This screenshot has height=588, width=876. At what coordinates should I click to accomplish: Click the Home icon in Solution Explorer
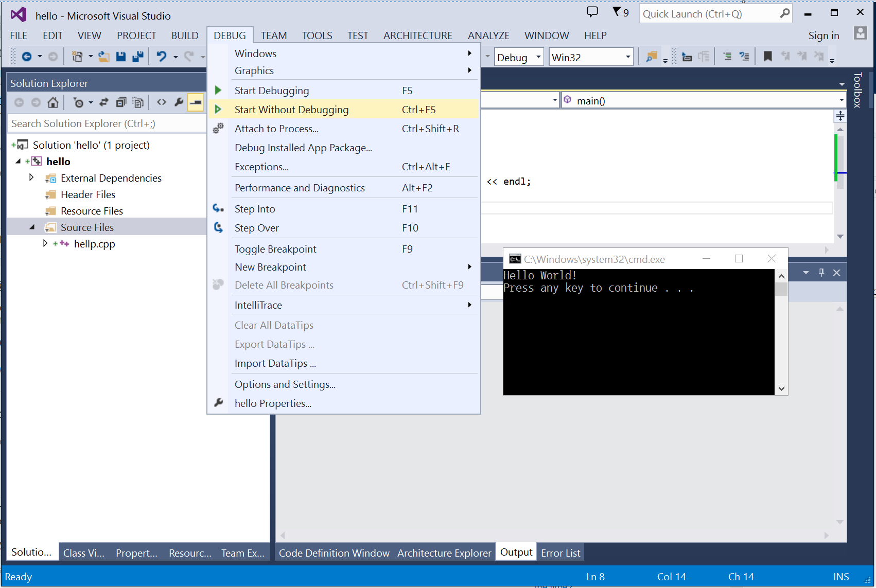pos(53,102)
